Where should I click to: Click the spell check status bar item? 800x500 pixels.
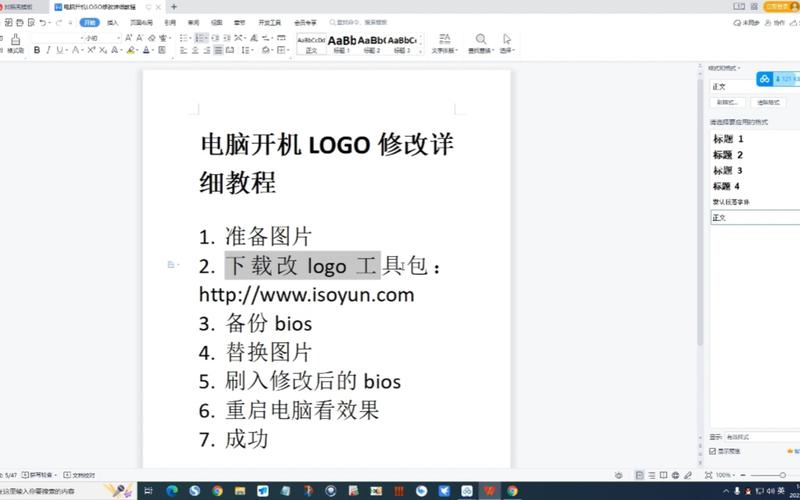coord(38,475)
